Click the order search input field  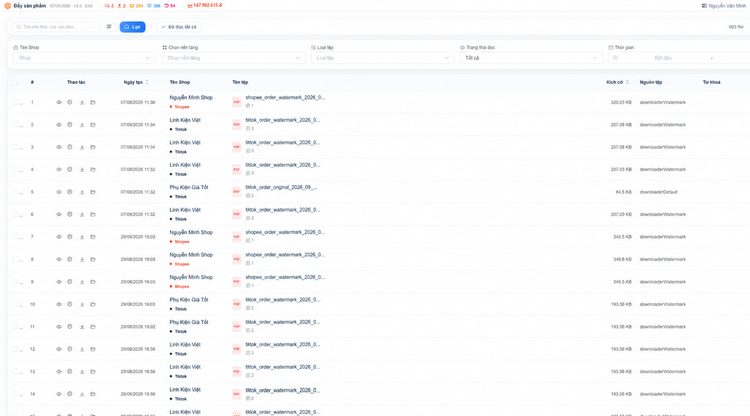click(56, 27)
